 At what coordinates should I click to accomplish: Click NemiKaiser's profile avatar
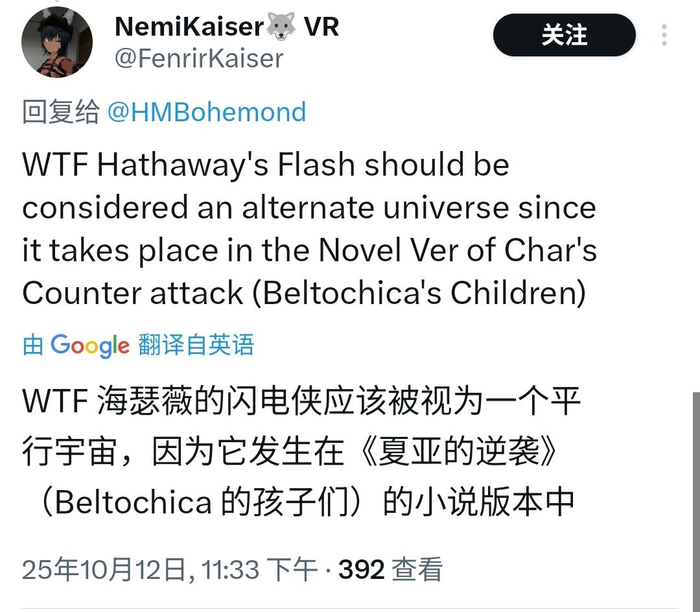point(57,41)
